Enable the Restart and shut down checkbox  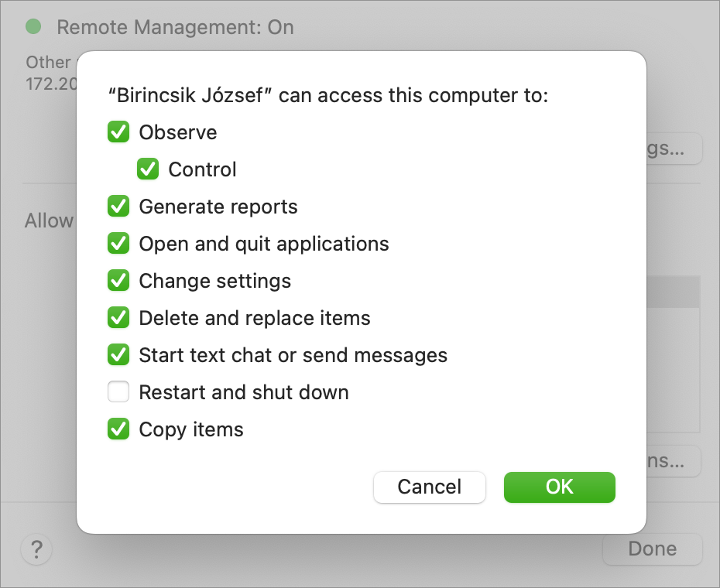(118, 392)
